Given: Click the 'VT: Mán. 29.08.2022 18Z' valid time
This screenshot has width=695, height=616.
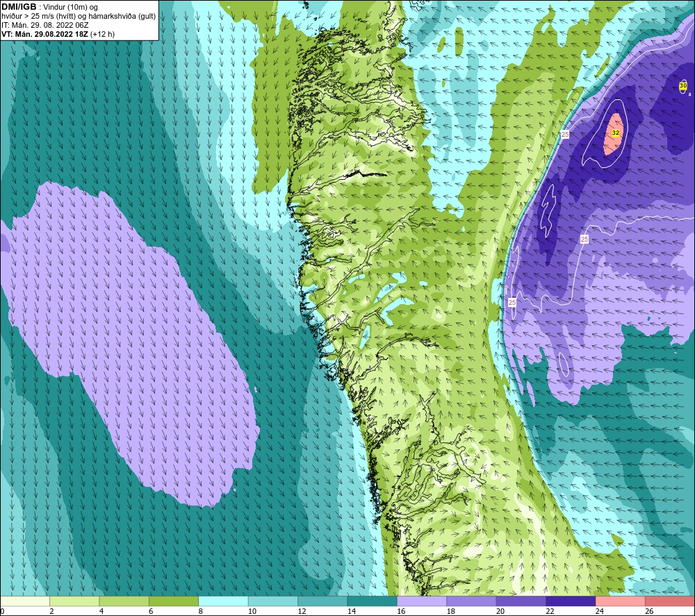Looking at the screenshot, I should 44,34.
